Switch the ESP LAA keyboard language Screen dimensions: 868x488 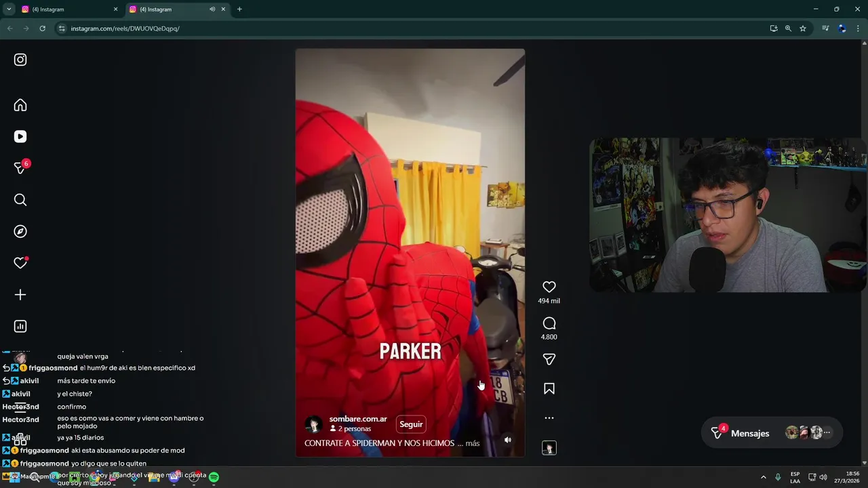795,477
